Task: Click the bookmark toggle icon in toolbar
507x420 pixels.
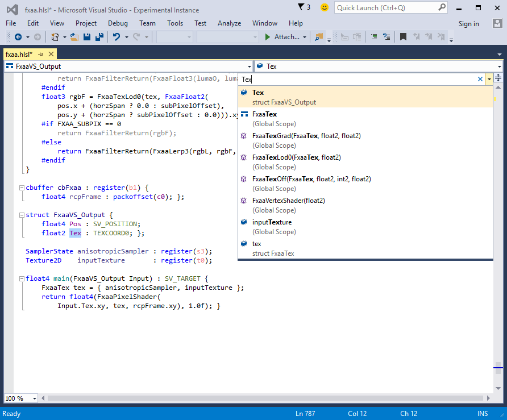Action: point(403,37)
